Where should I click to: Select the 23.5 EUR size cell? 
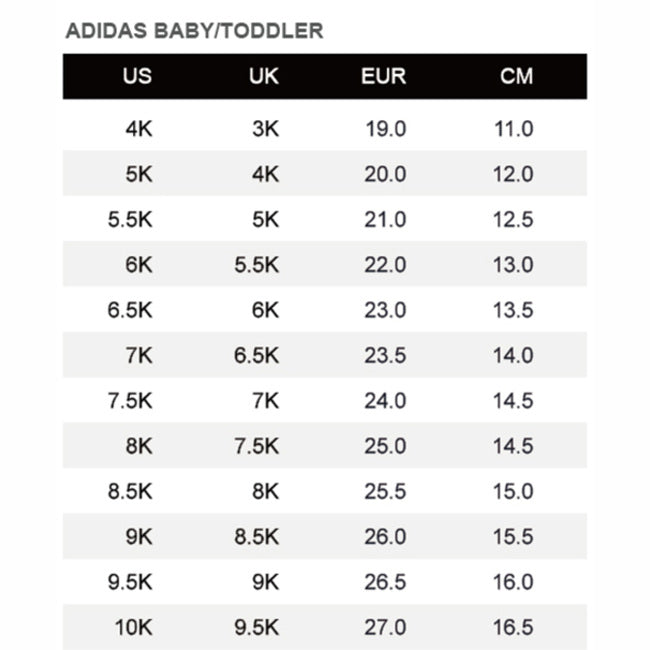point(385,355)
